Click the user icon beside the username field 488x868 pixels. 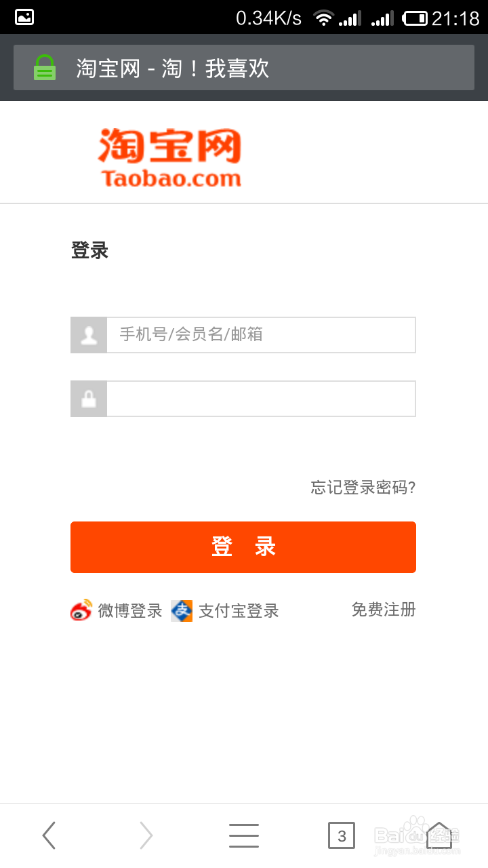(88, 334)
